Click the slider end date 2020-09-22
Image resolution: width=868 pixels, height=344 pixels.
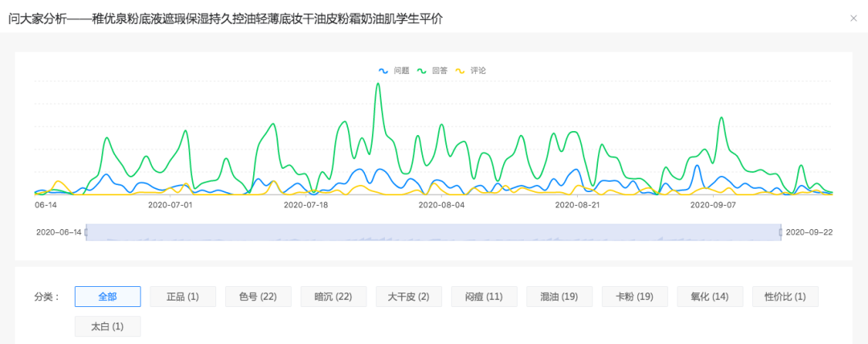[x=809, y=232]
